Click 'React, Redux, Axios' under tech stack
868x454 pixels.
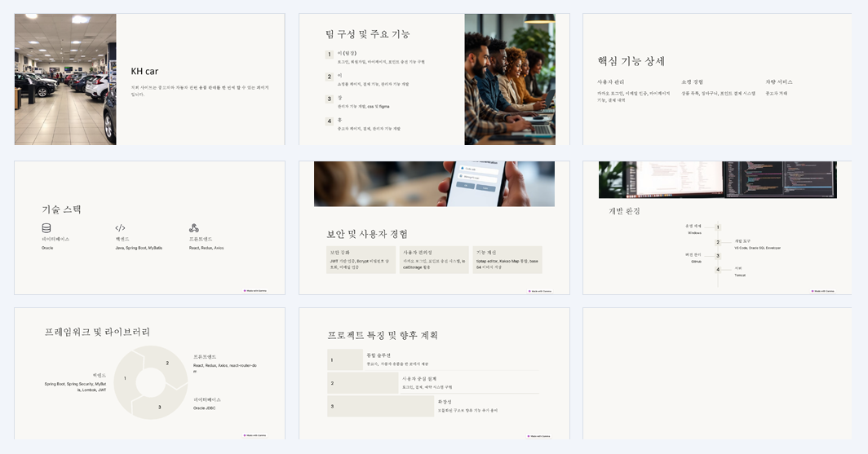coord(206,248)
